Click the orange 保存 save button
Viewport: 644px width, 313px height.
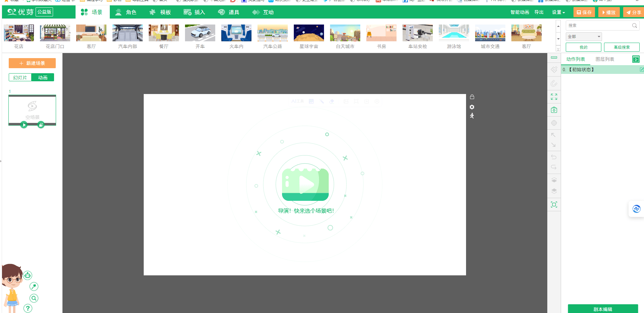click(x=584, y=12)
